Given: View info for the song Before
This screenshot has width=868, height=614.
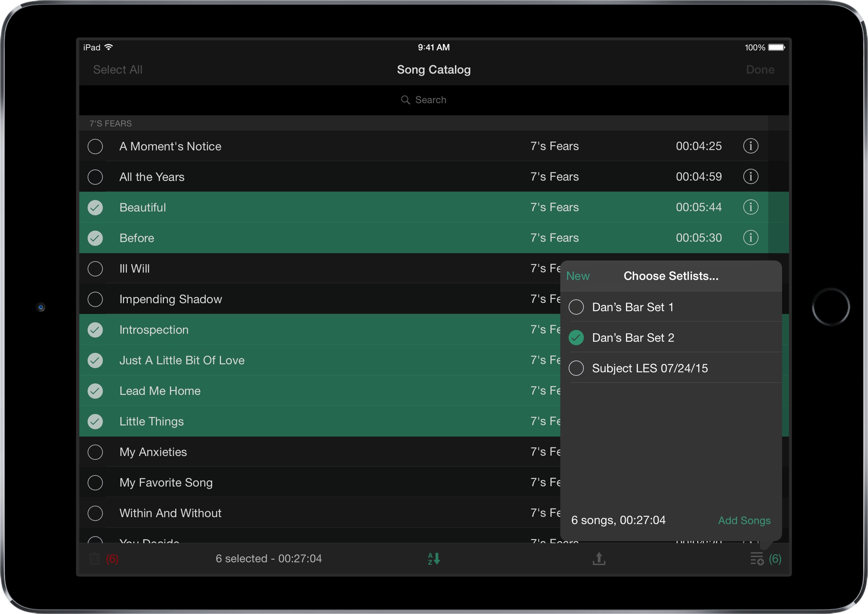Looking at the screenshot, I should pos(751,237).
